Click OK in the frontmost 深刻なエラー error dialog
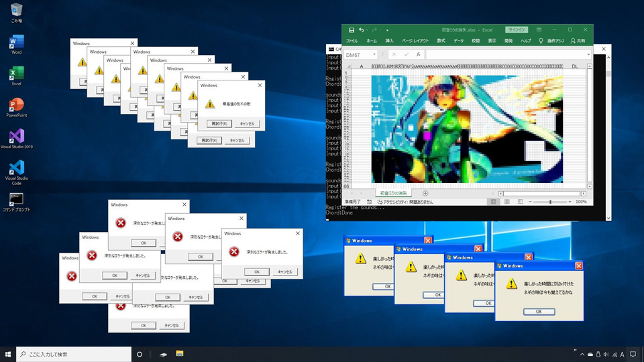 pos(257,271)
